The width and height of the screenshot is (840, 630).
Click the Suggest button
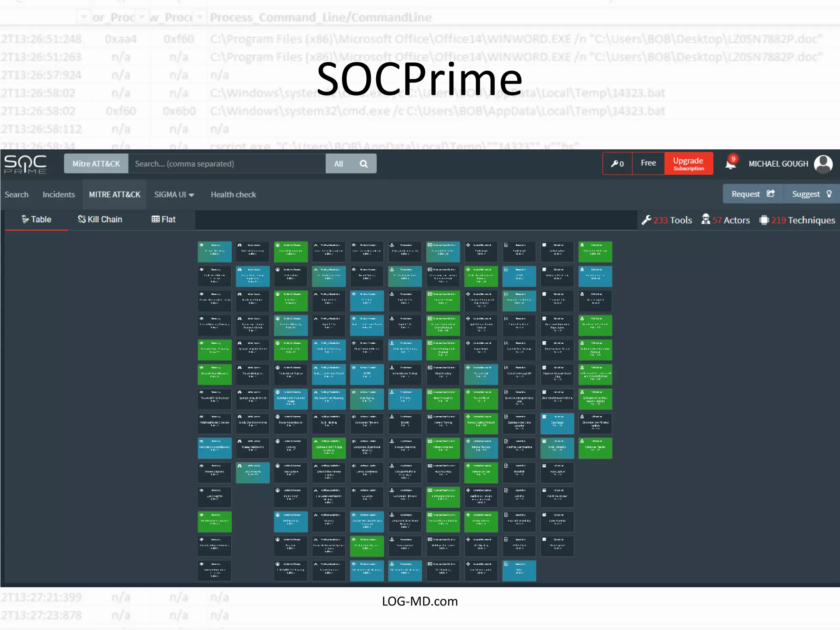pyautogui.click(x=812, y=194)
